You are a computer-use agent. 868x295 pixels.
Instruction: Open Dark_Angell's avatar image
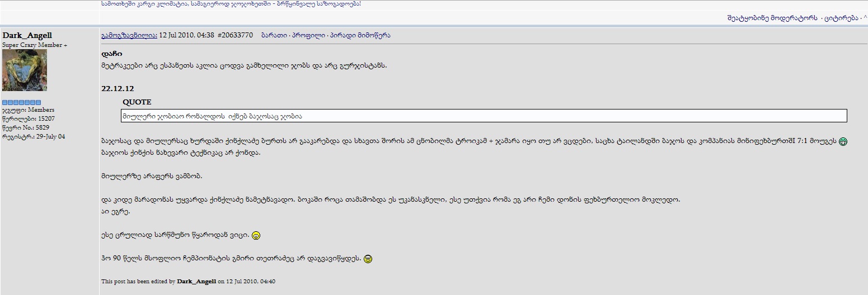[x=25, y=70]
